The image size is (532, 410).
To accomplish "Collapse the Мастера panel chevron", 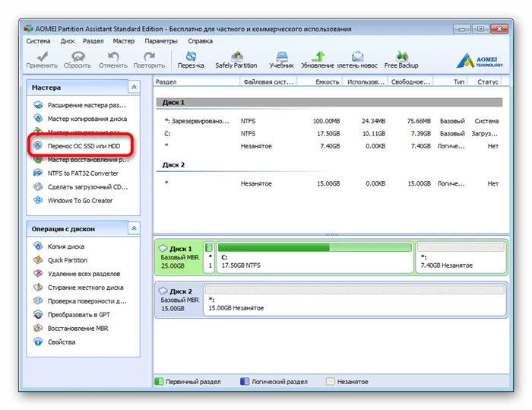I will click(x=134, y=87).
